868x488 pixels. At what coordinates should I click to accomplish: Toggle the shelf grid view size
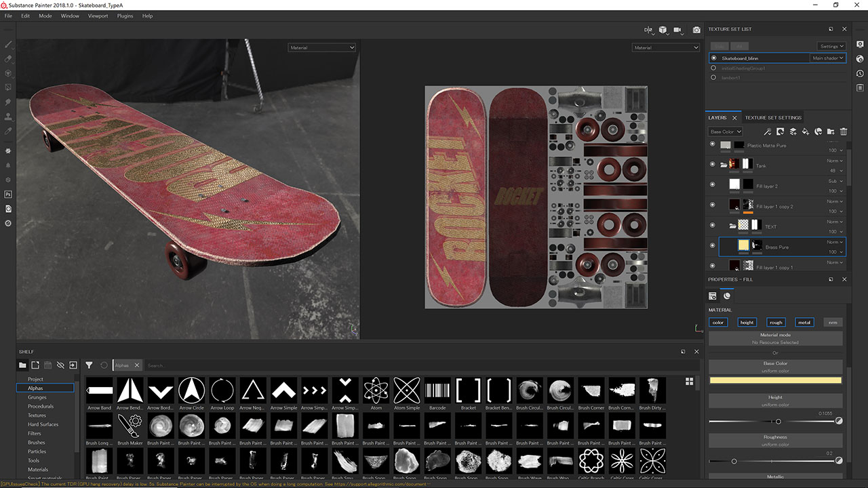point(690,382)
